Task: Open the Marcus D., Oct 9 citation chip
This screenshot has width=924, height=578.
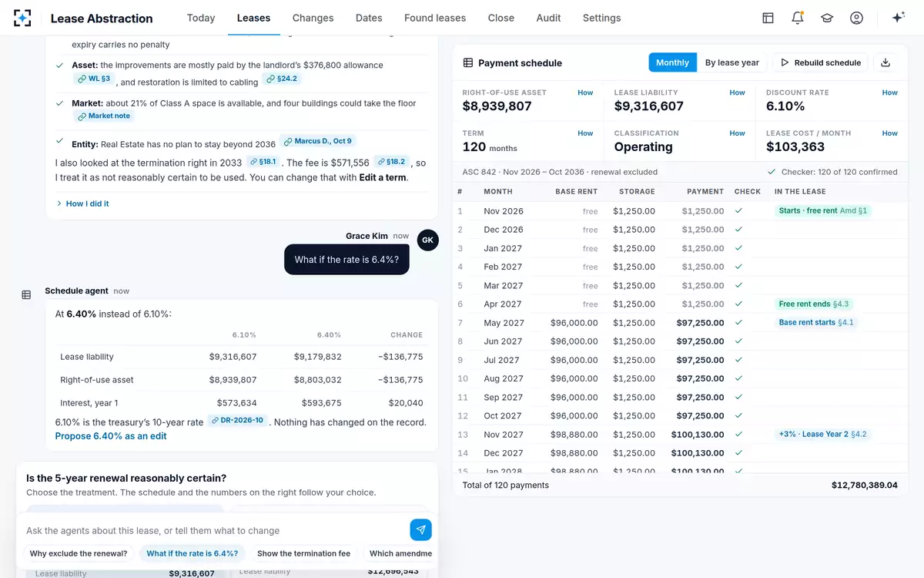Action: [318, 141]
